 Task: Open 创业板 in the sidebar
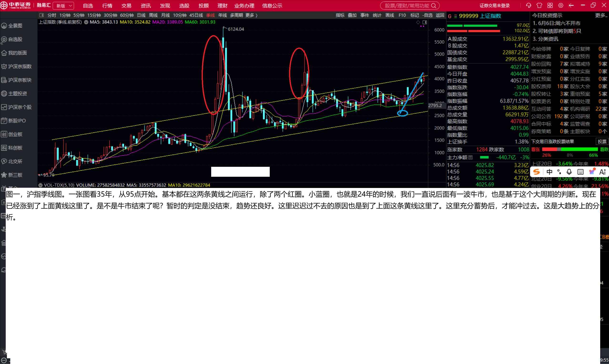(12, 134)
